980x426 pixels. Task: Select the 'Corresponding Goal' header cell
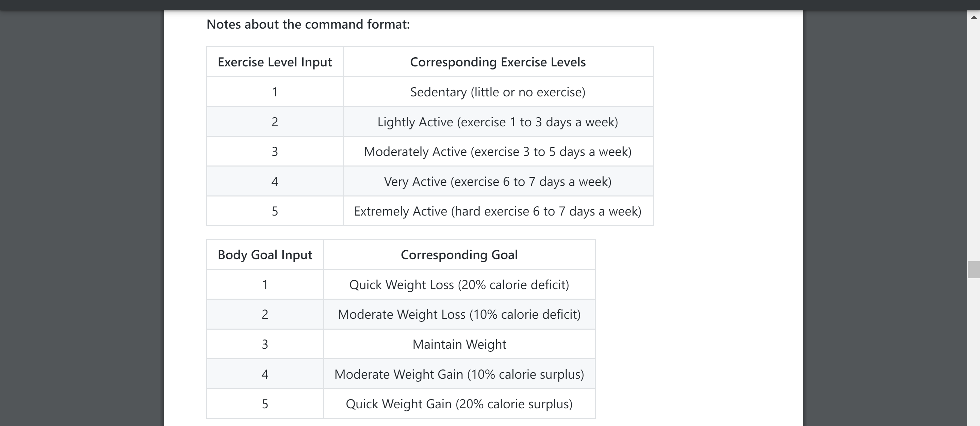tap(459, 255)
